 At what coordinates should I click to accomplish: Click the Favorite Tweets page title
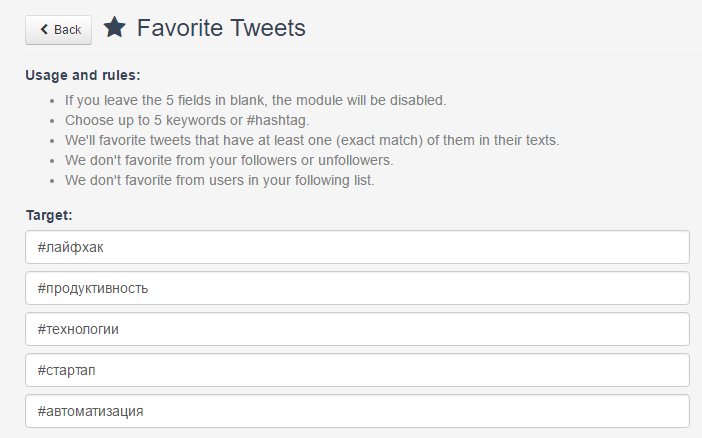(221, 28)
